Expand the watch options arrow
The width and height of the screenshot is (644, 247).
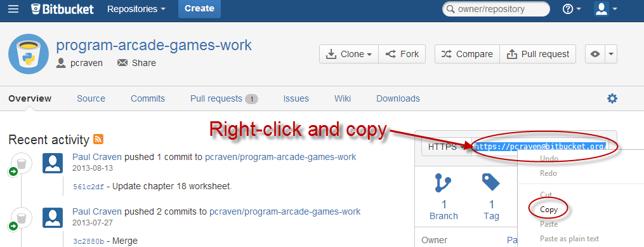[611, 54]
